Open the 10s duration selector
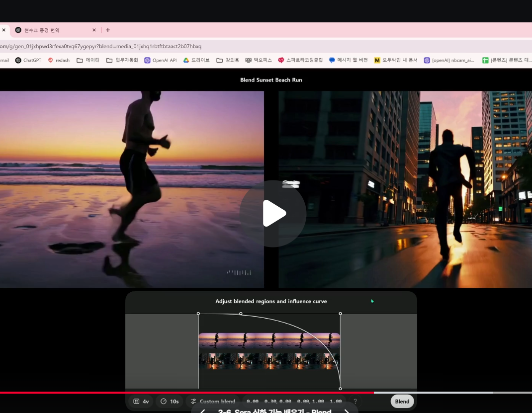532x413 pixels. [170, 402]
